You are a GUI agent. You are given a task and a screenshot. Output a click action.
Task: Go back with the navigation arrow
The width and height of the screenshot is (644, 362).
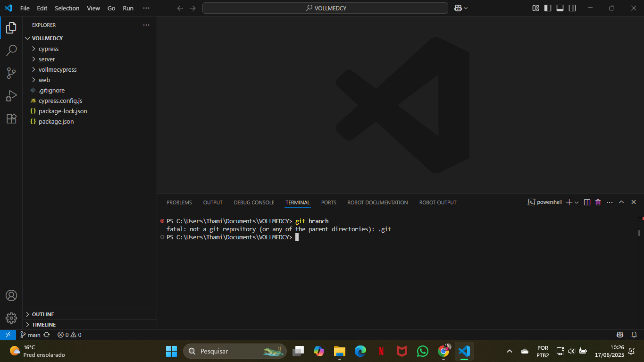tap(180, 8)
